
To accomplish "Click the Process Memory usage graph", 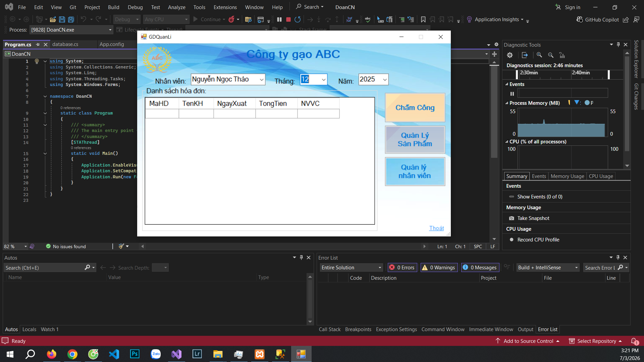I will tap(562, 123).
